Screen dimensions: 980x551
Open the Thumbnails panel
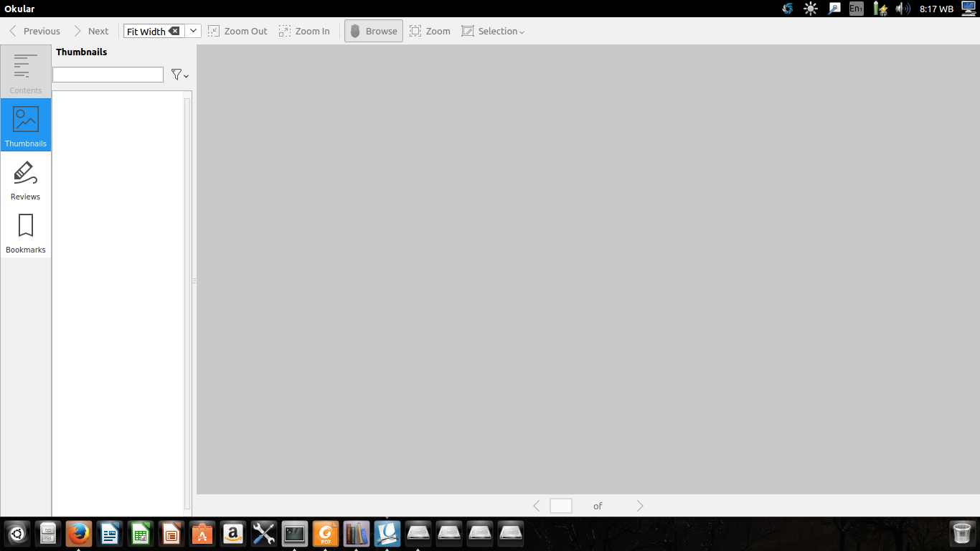pos(25,124)
